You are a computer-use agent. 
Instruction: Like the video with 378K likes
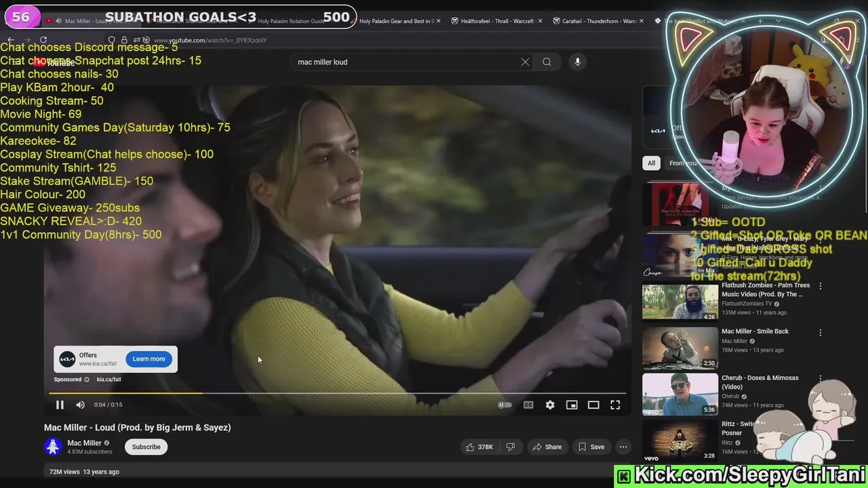[478, 447]
